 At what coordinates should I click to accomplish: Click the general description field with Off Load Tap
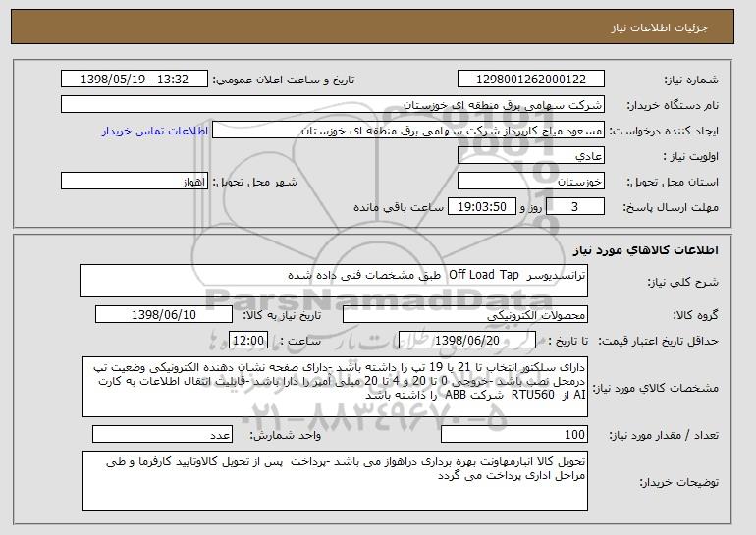click(x=334, y=280)
